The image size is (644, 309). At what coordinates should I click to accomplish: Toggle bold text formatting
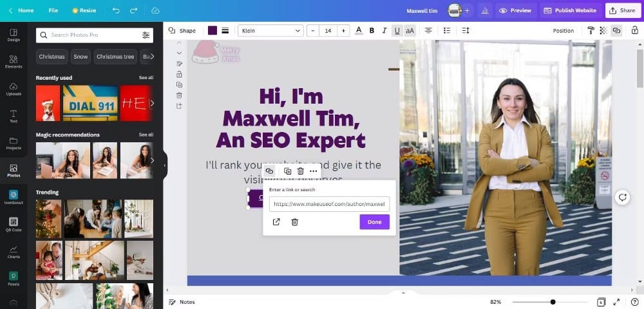click(372, 30)
